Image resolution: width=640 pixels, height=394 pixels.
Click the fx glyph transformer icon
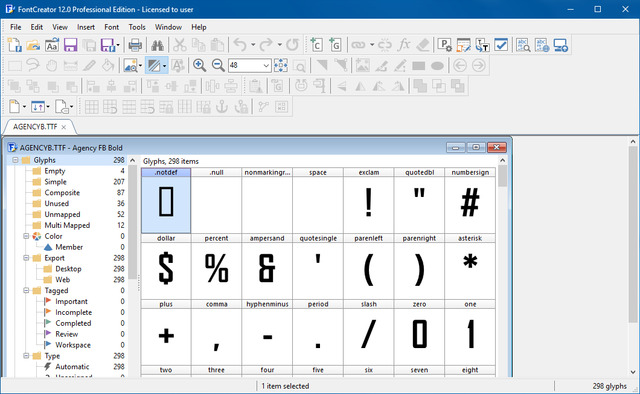pyautogui.click(x=404, y=45)
